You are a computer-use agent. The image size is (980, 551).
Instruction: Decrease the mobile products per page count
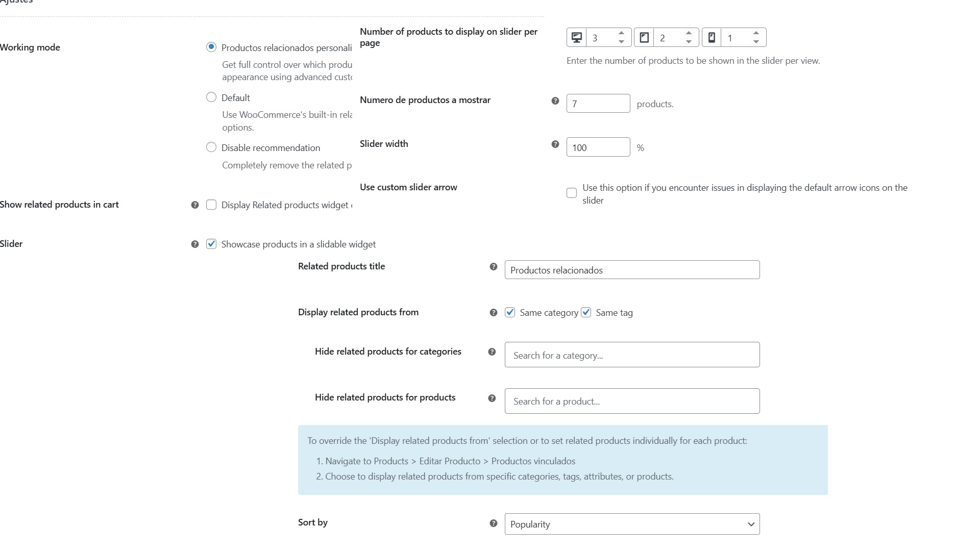click(756, 42)
